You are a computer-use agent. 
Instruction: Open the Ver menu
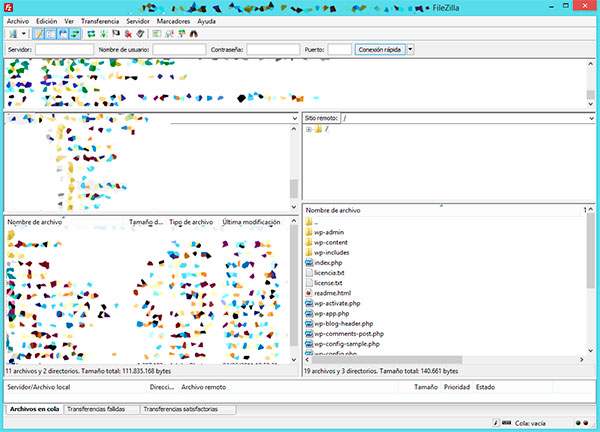pyautogui.click(x=69, y=21)
